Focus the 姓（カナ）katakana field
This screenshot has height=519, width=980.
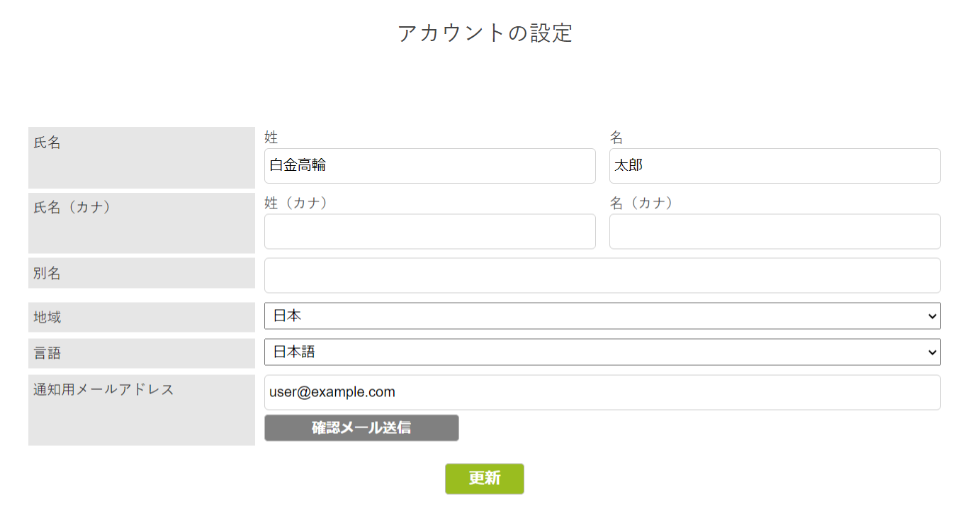pyautogui.click(x=429, y=231)
